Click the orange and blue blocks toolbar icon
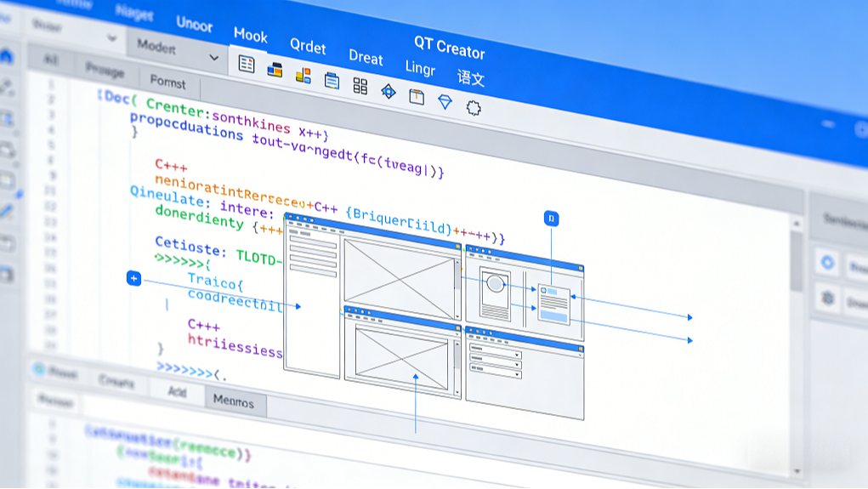The image size is (868, 489). [303, 76]
